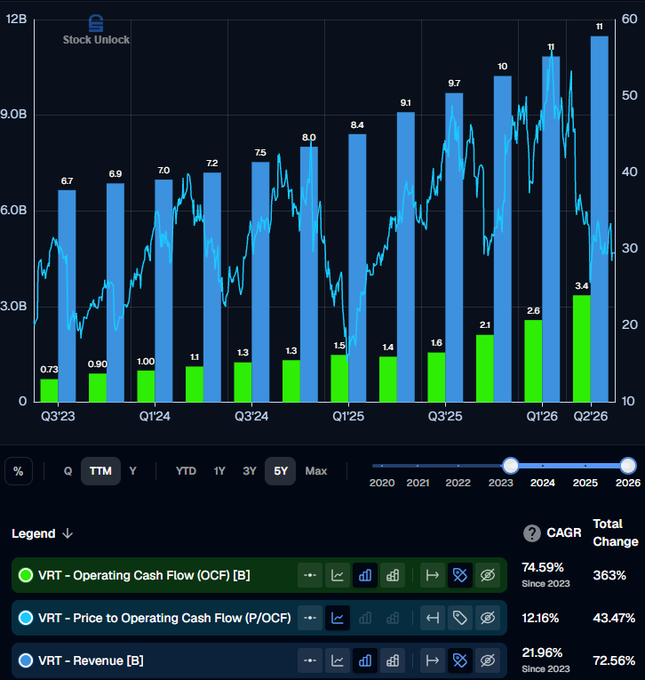Screen dimensions: 645x680
Task: Hide the Price to OCF series
Action: 488,618
